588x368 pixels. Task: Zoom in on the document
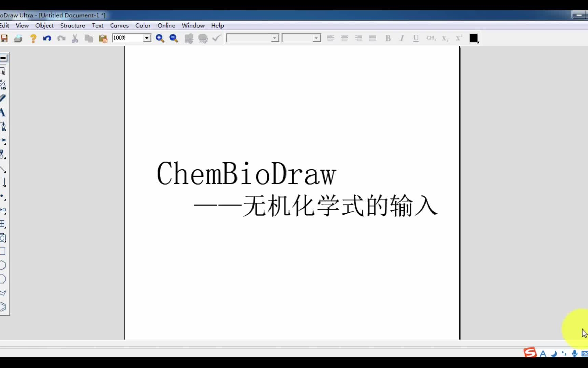(160, 38)
